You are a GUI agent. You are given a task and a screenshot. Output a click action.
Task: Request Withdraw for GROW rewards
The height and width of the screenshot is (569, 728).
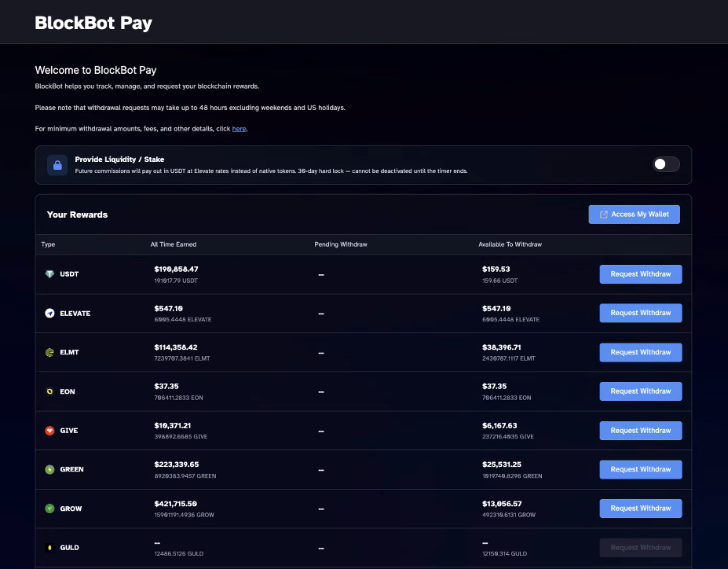641,508
